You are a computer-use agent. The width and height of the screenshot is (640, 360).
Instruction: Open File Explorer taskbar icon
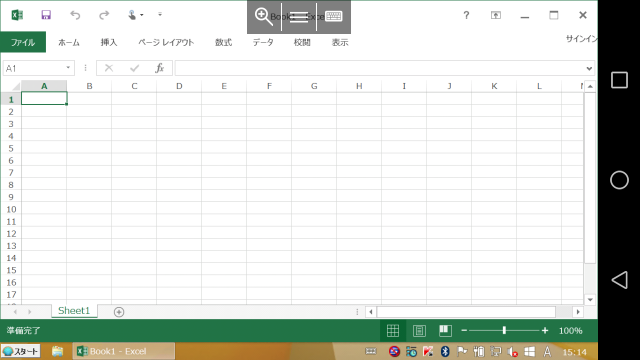(57, 351)
